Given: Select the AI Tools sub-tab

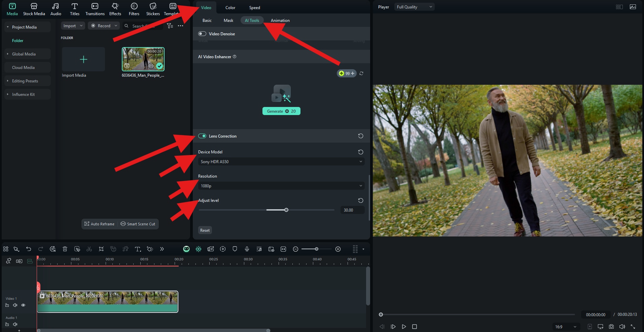Looking at the screenshot, I should pos(252,20).
